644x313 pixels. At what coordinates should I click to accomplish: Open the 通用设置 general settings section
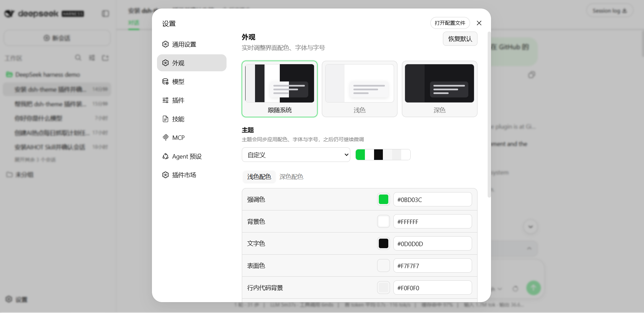tap(192, 44)
